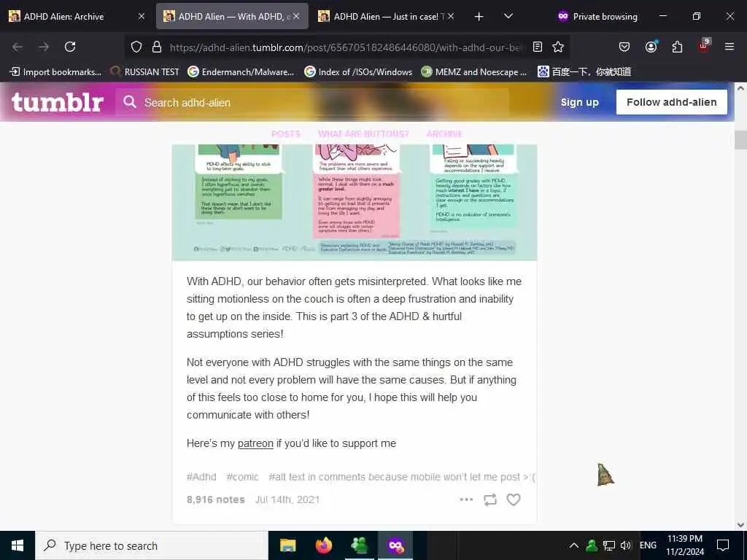The image size is (747, 560).
Task: Open File Explorer from the taskbar
Action: 287,545
